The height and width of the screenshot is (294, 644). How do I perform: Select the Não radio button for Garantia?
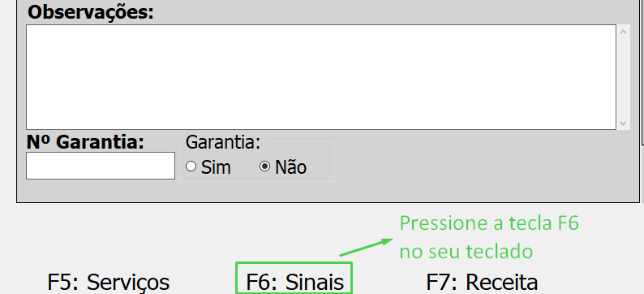coord(265,166)
